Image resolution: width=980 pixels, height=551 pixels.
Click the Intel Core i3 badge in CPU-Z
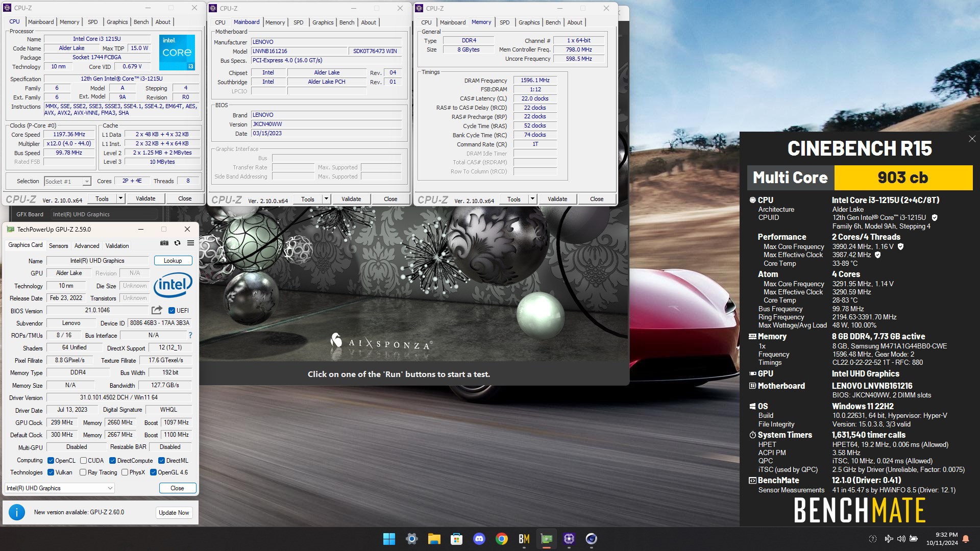pos(177,53)
